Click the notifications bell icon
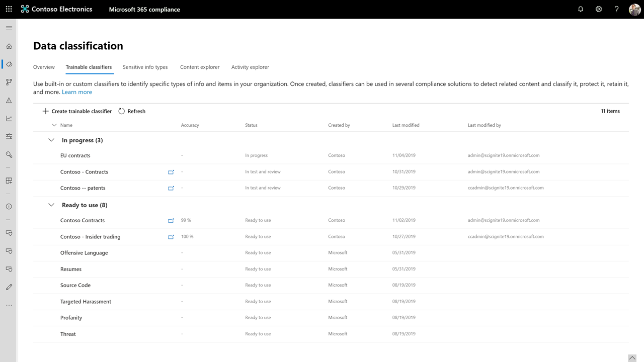 tap(580, 9)
